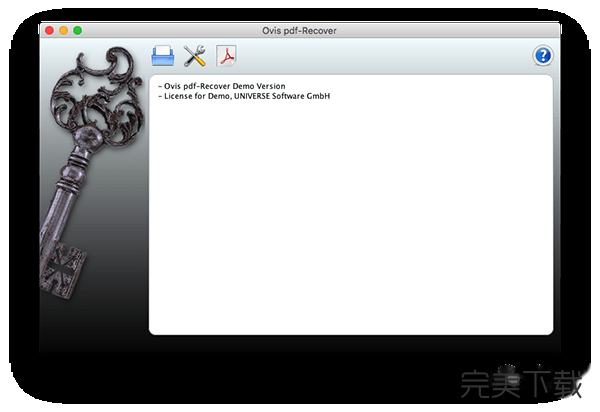
Task: Open settings with the wrench and screwdriver icon
Action: click(195, 56)
